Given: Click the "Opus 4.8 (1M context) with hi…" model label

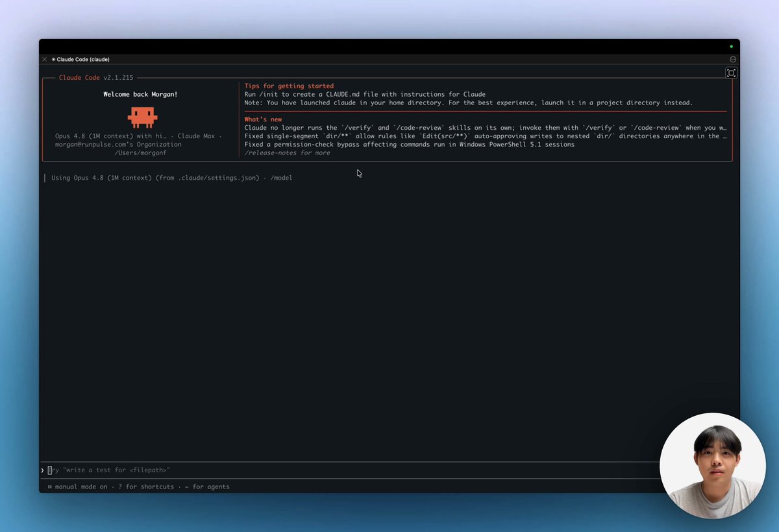Looking at the screenshot, I should click(x=110, y=136).
